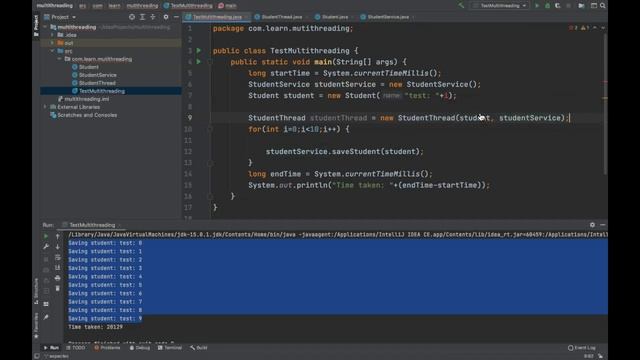
Task: Click the error count indicator in editor corner
Action: click(x=573, y=28)
